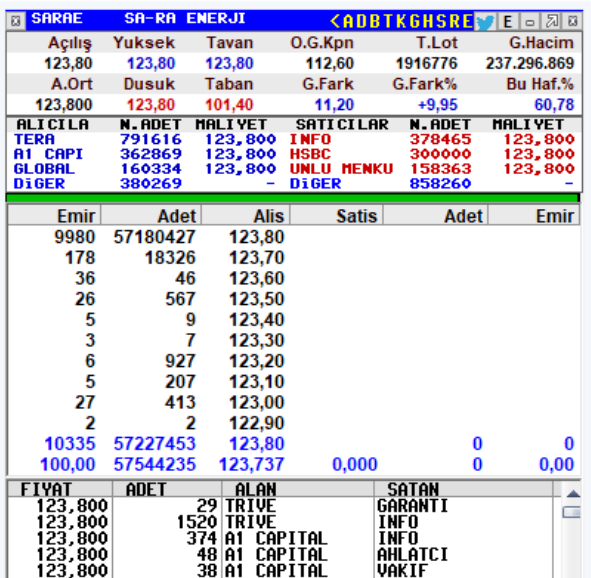
Task: Click the ALICILA header label
Action: click(52, 124)
